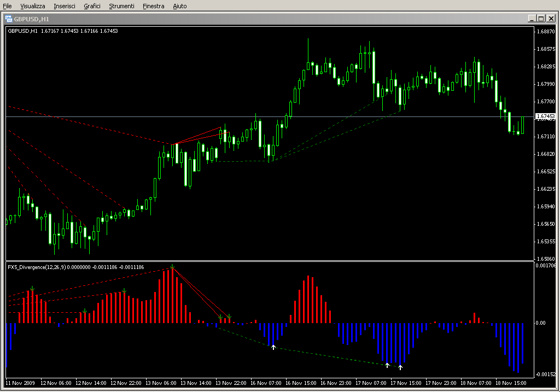Click the 1.65650 price axis label
Screen dimensions: 560x392
tap(546, 224)
